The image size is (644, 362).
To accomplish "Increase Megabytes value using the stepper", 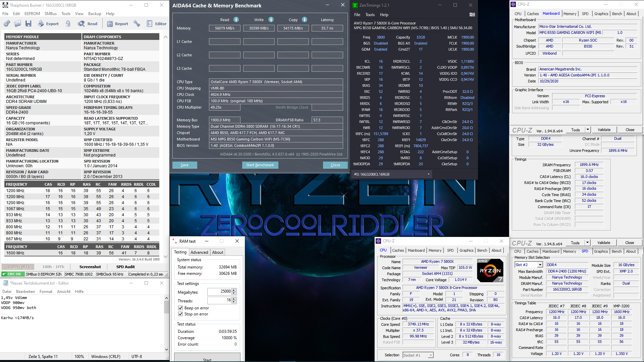I will pos(234,290).
